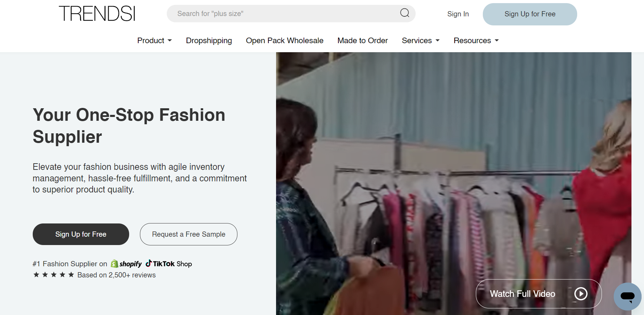Click the five-star rating icons
644x315 pixels.
54,275
